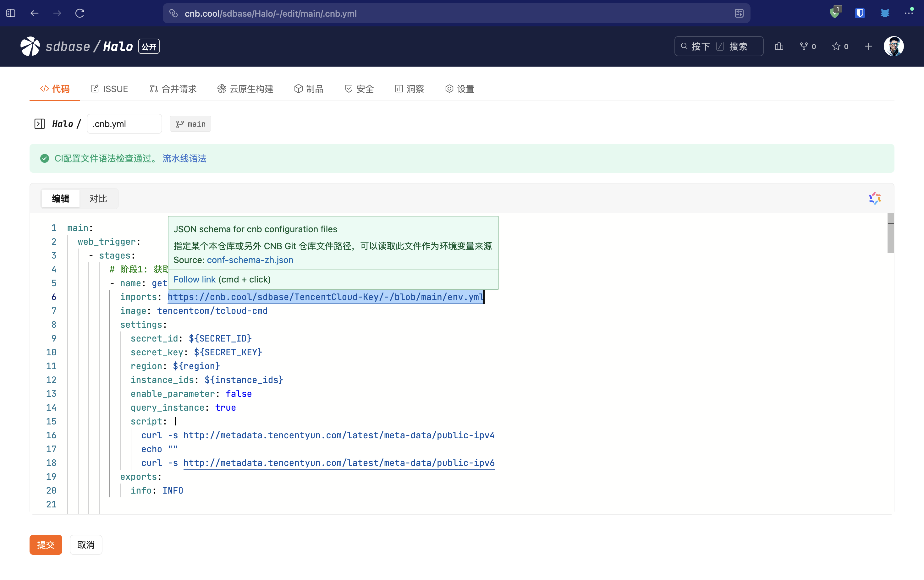Screen dimensions: 924x580
Task: Open the browser more options menu
Action: pos(909,13)
